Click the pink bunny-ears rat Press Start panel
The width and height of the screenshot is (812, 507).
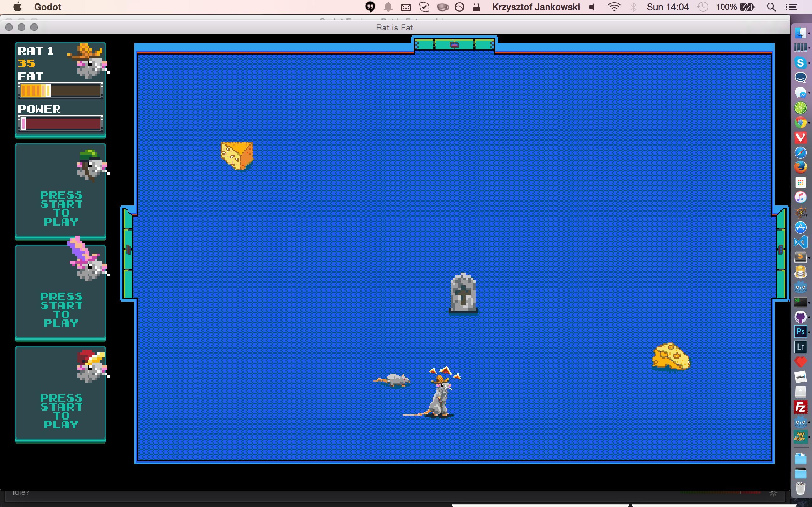(x=60, y=292)
